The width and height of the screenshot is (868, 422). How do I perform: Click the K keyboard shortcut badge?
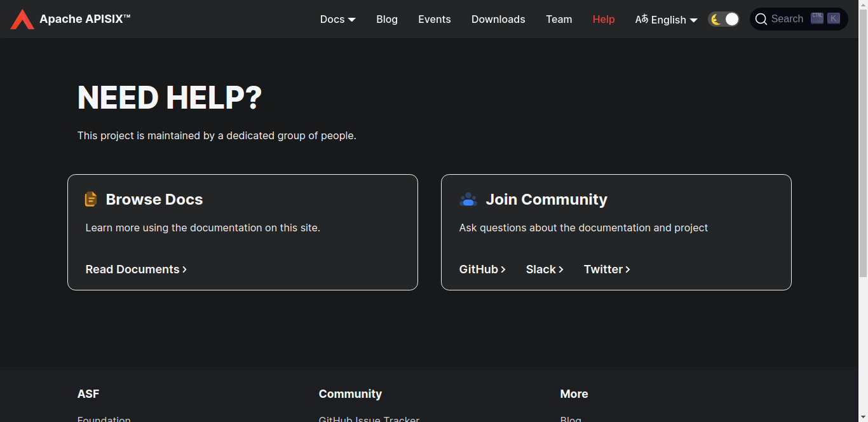click(834, 18)
